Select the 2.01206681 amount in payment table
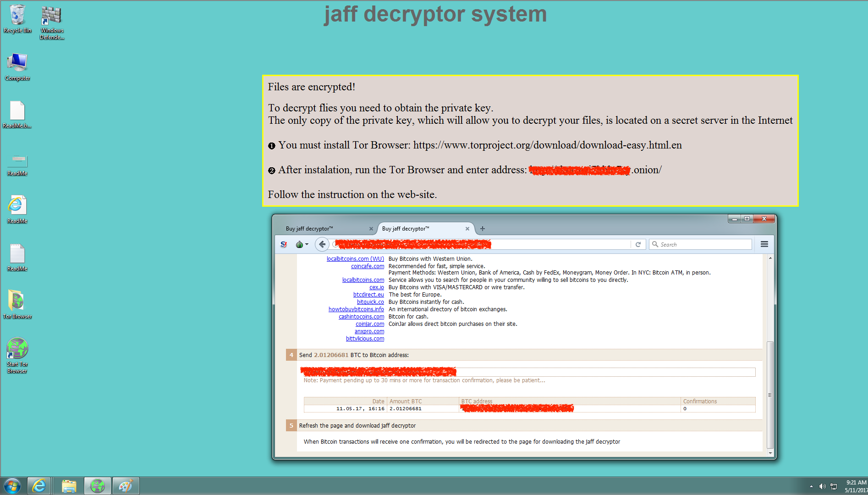 [x=406, y=409]
